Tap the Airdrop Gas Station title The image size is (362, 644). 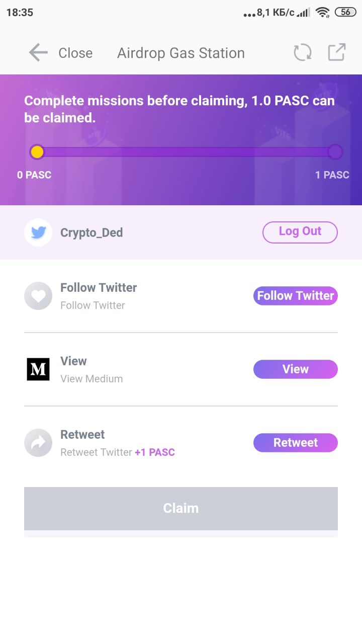181,53
